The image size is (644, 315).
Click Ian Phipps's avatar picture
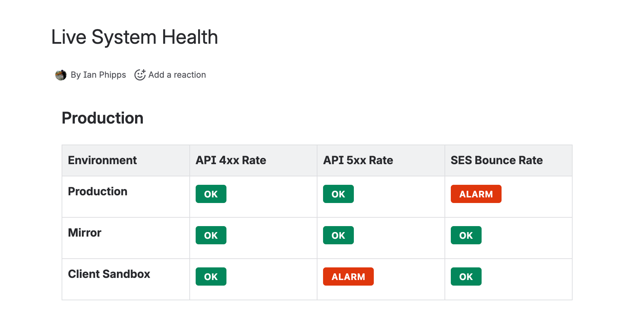[61, 75]
